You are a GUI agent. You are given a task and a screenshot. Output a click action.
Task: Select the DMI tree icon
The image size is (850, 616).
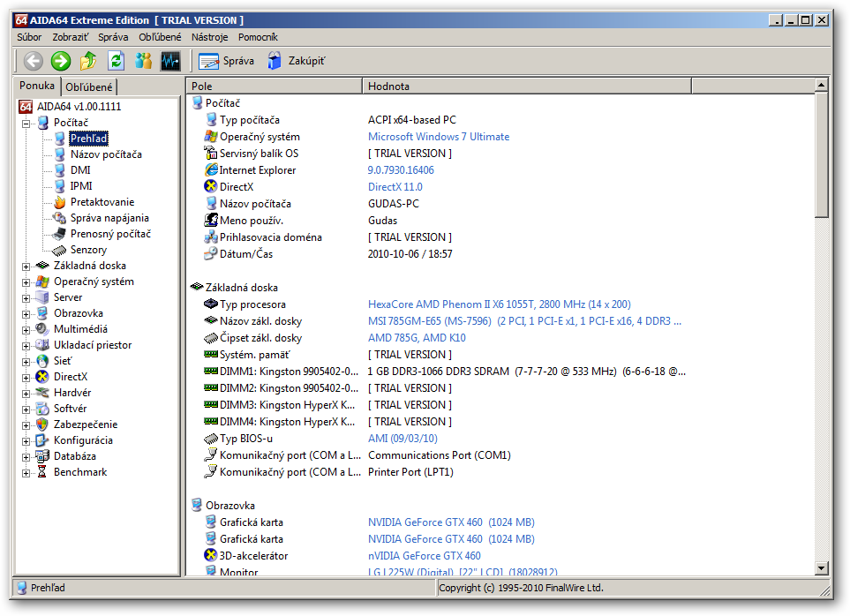pos(60,170)
